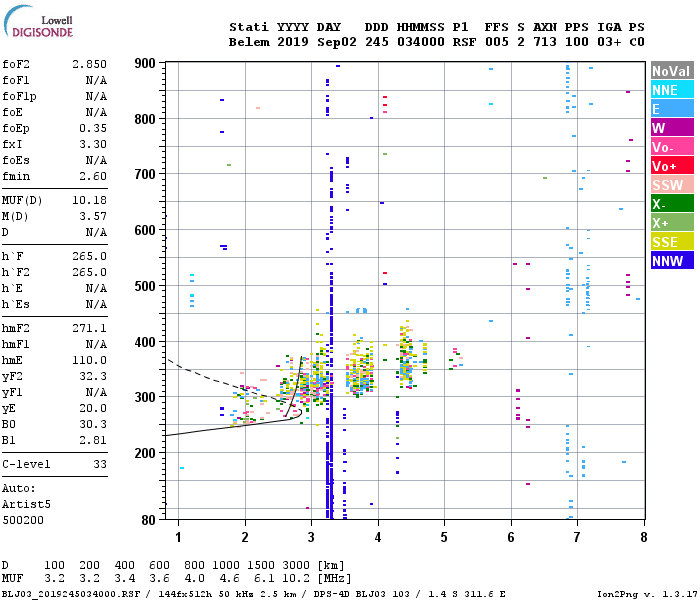Click the PPS value 100
The height and width of the screenshot is (600, 700).
(x=577, y=42)
